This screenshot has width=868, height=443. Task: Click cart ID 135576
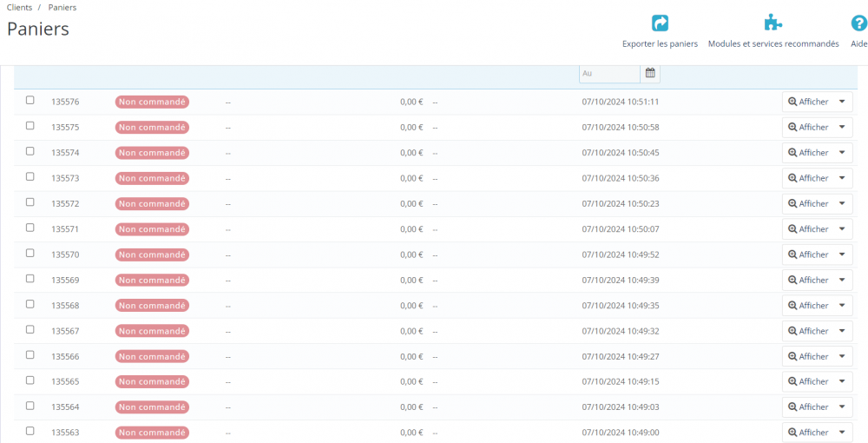point(65,102)
